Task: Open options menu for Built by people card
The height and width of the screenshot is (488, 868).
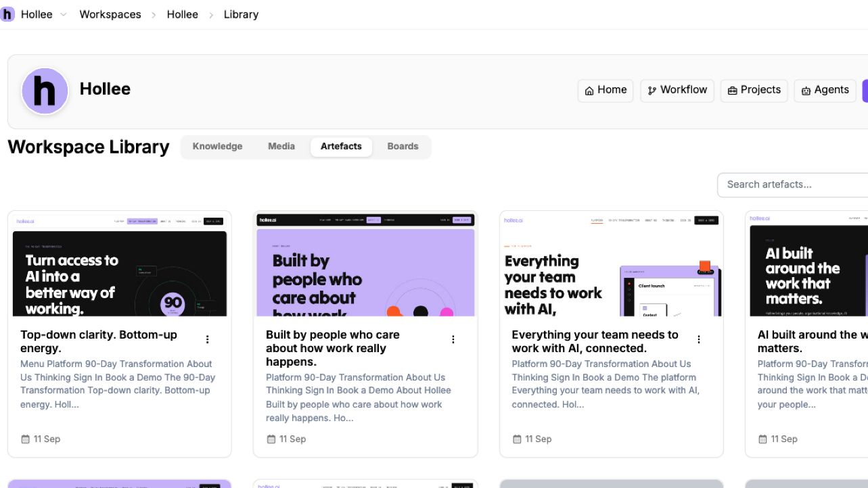Action: (x=453, y=339)
